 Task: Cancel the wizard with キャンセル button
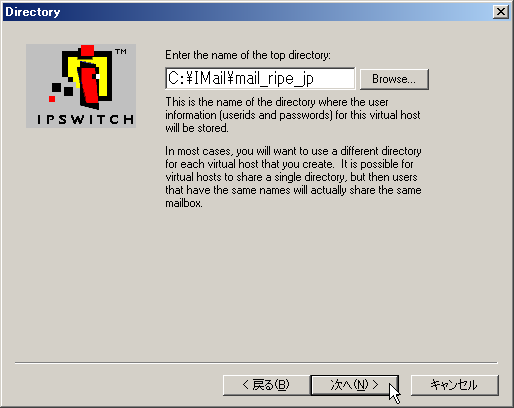click(455, 385)
